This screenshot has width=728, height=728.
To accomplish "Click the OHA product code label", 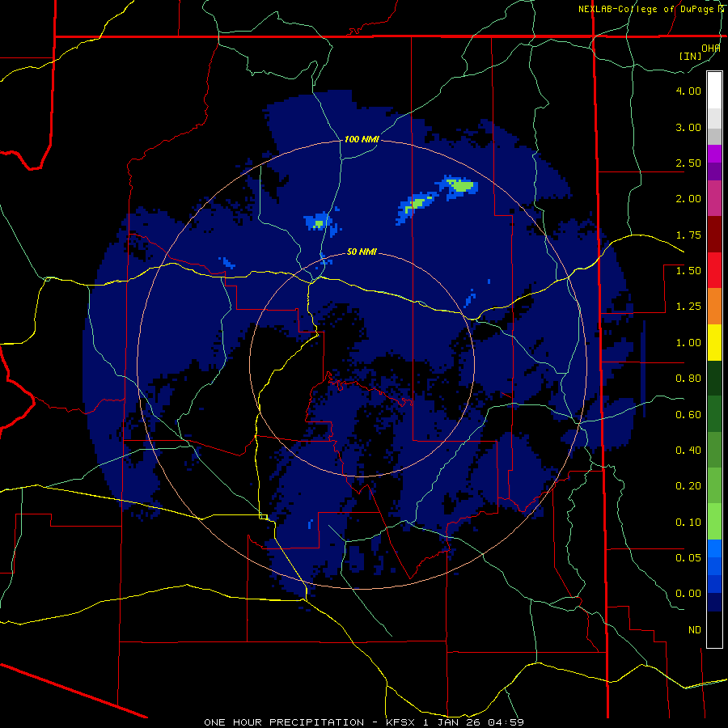I will pos(711,49).
